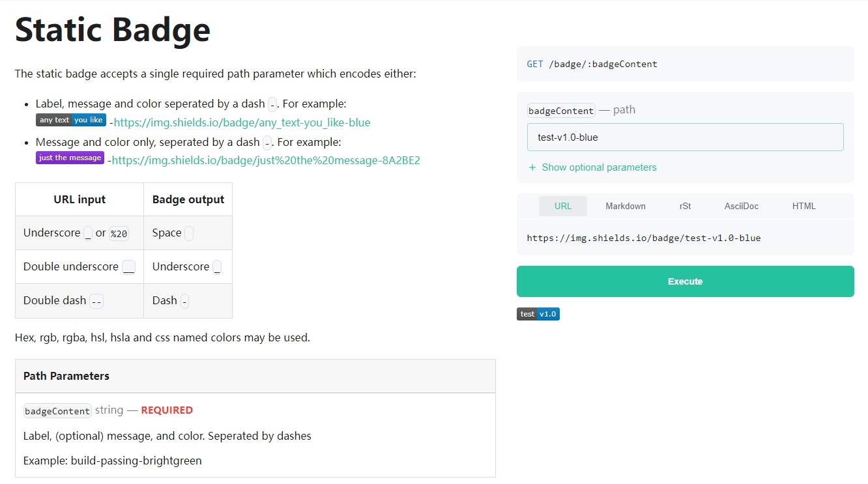This screenshot has width=868, height=484.
Task: Click the %20 code token in table
Action: click(119, 234)
